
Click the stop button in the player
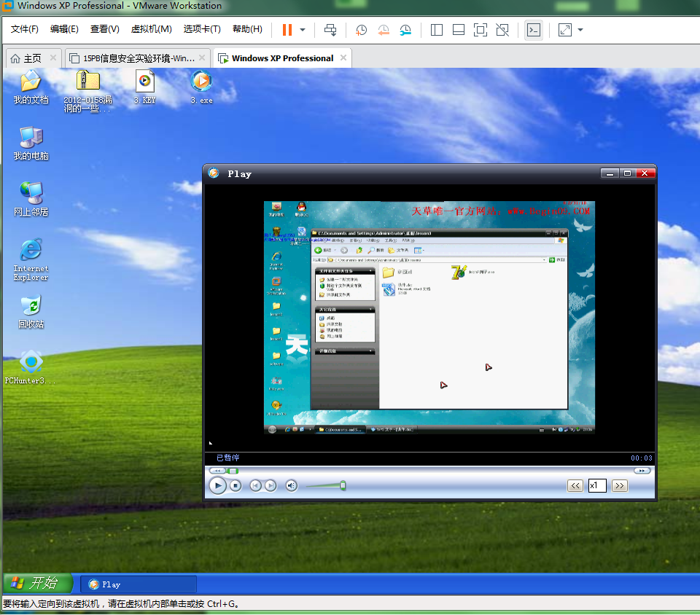(x=236, y=486)
